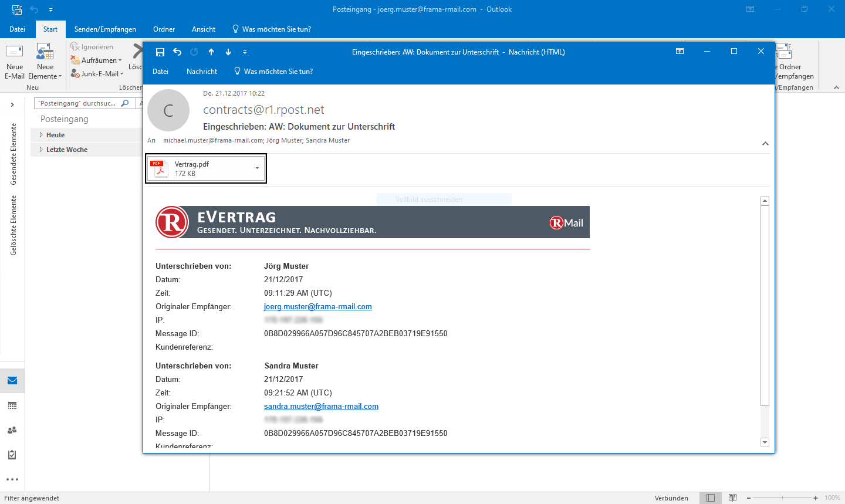
Task: Open the Datei tab in message window
Action: click(x=160, y=72)
